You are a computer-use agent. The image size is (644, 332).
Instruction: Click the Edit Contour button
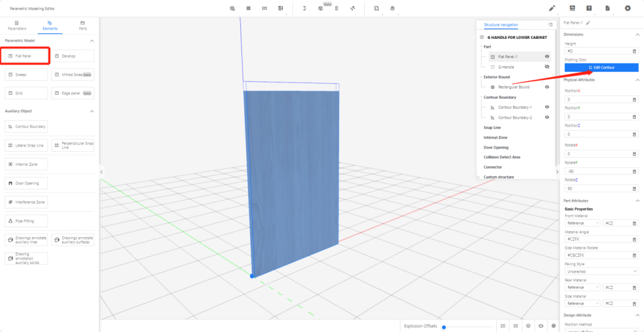(x=601, y=67)
